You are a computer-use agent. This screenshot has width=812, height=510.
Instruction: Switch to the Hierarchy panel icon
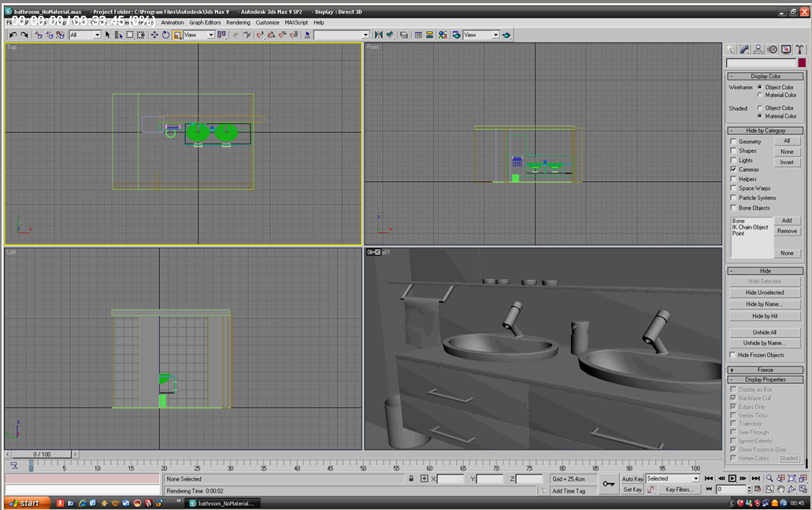(758, 49)
